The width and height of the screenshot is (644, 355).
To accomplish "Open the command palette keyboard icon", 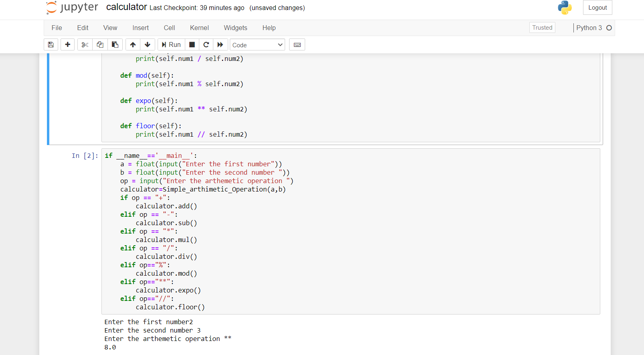I will 297,44.
